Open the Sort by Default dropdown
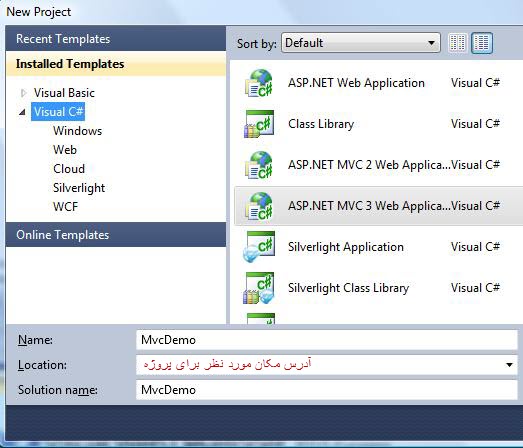The height and width of the screenshot is (448, 523). coord(361,43)
